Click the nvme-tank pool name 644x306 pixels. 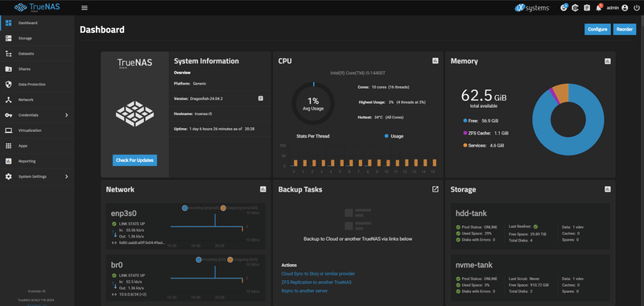click(x=474, y=265)
